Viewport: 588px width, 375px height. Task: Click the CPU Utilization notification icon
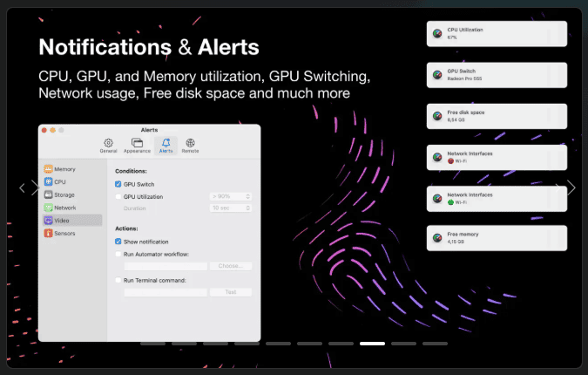pyautogui.click(x=437, y=33)
